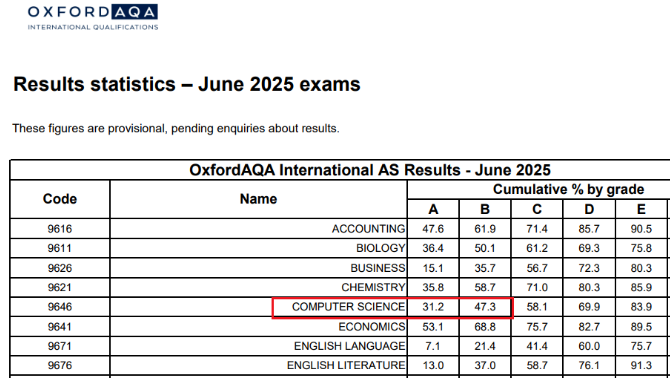Click the grade E column header
Viewport: 670px width, 379px height.
641,209
